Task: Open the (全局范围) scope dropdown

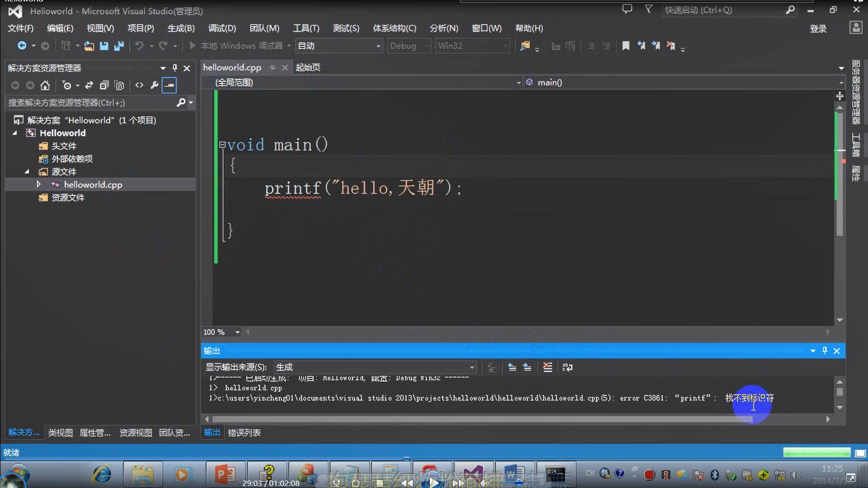Action: click(x=518, y=82)
